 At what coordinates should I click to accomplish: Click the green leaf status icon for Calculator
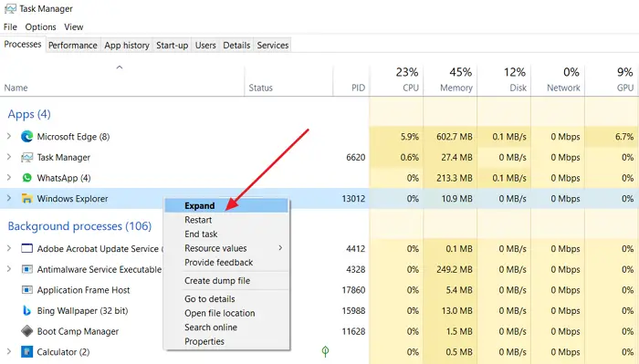point(325,351)
